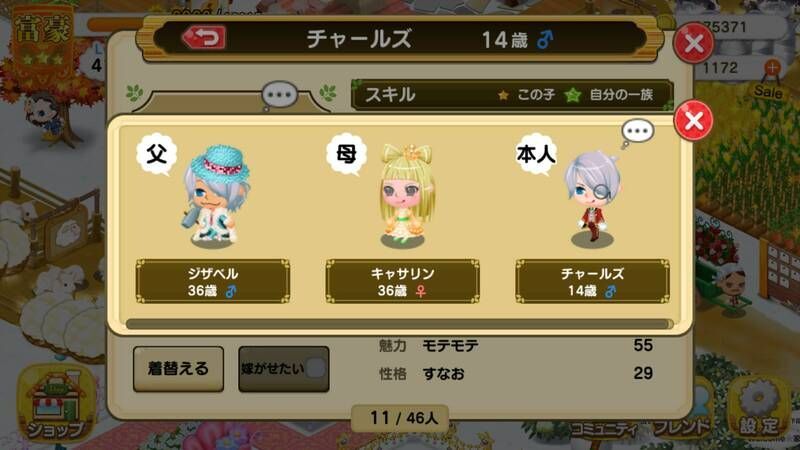Click the 着替える button
The height and width of the screenshot is (450, 800).
[178, 369]
